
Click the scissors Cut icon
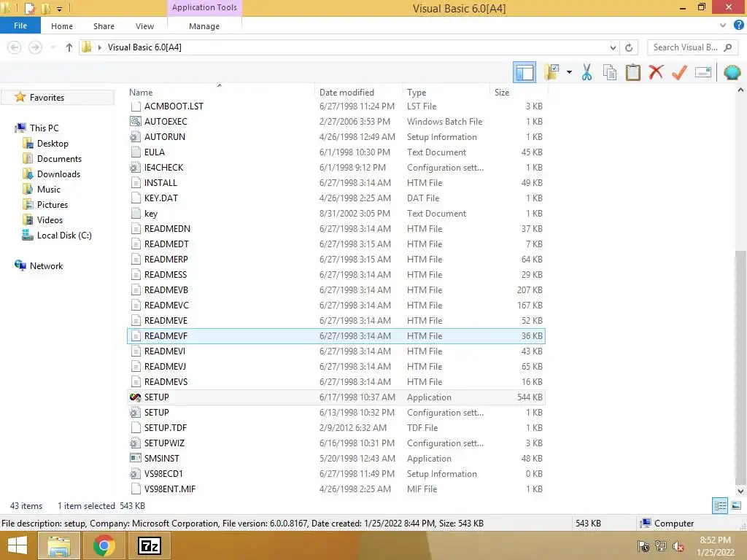pyautogui.click(x=587, y=72)
